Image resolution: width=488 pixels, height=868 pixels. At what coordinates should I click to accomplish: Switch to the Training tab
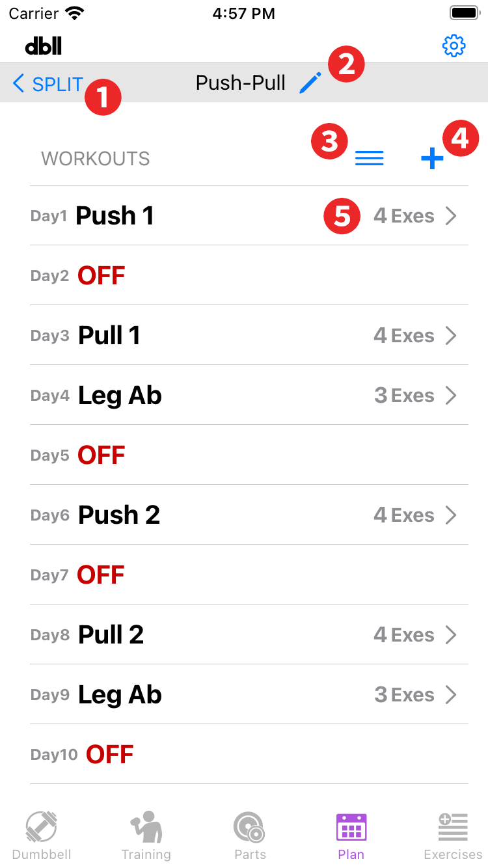(146, 835)
